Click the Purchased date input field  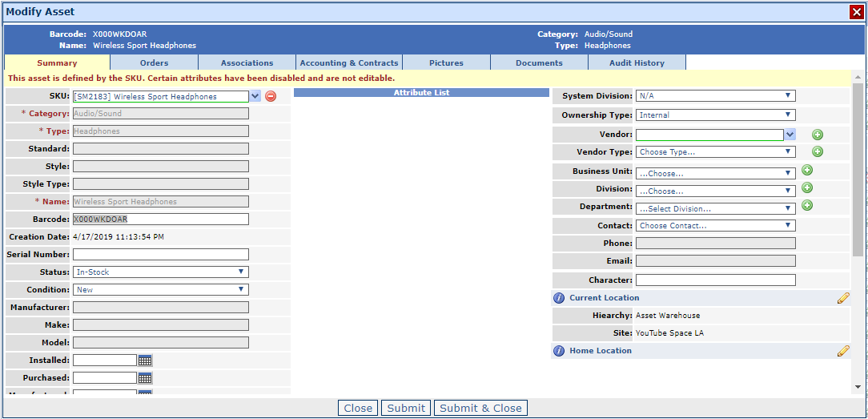(x=105, y=378)
